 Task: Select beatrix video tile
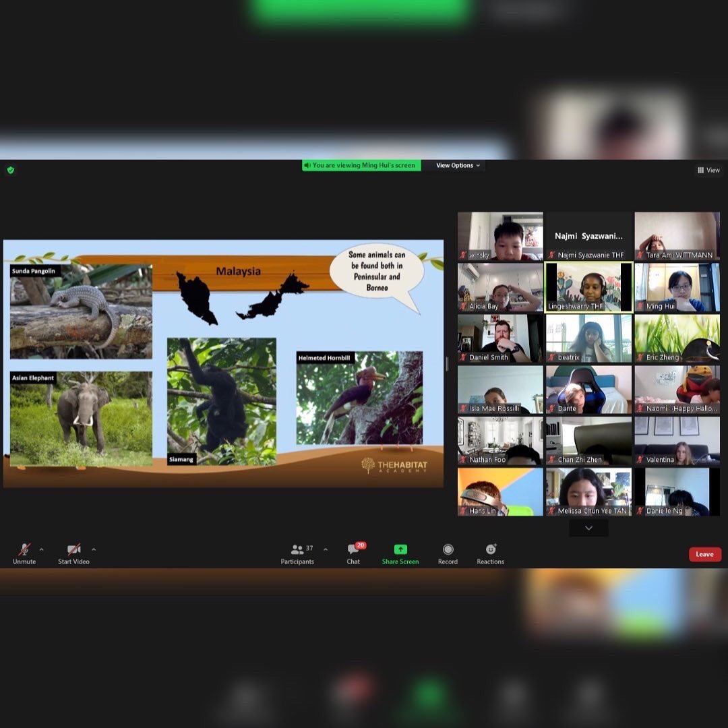point(588,338)
